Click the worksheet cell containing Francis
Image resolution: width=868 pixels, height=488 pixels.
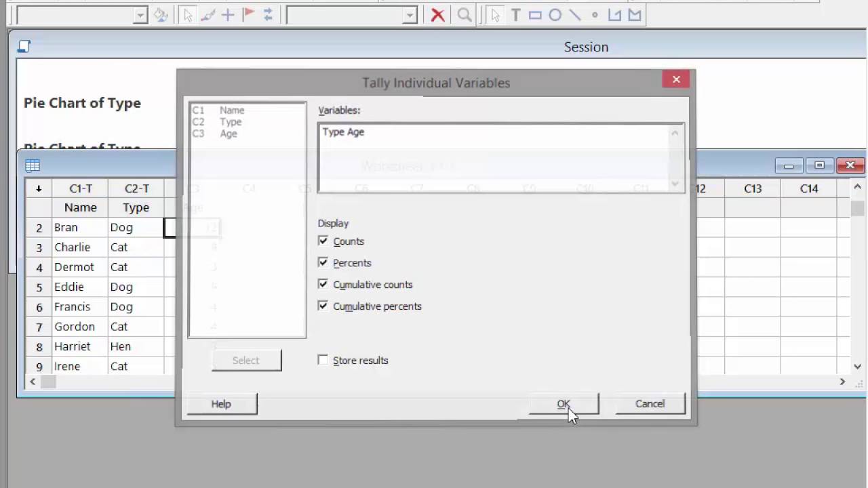coord(81,306)
